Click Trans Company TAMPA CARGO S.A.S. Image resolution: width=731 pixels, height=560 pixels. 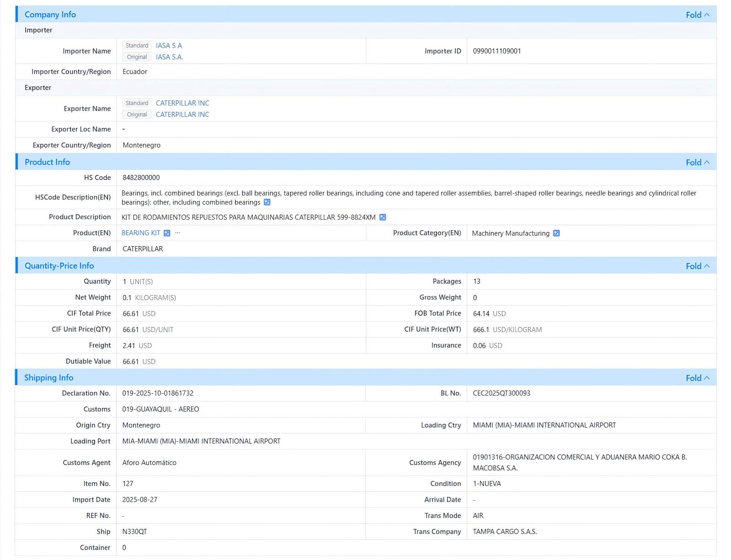tap(505, 532)
